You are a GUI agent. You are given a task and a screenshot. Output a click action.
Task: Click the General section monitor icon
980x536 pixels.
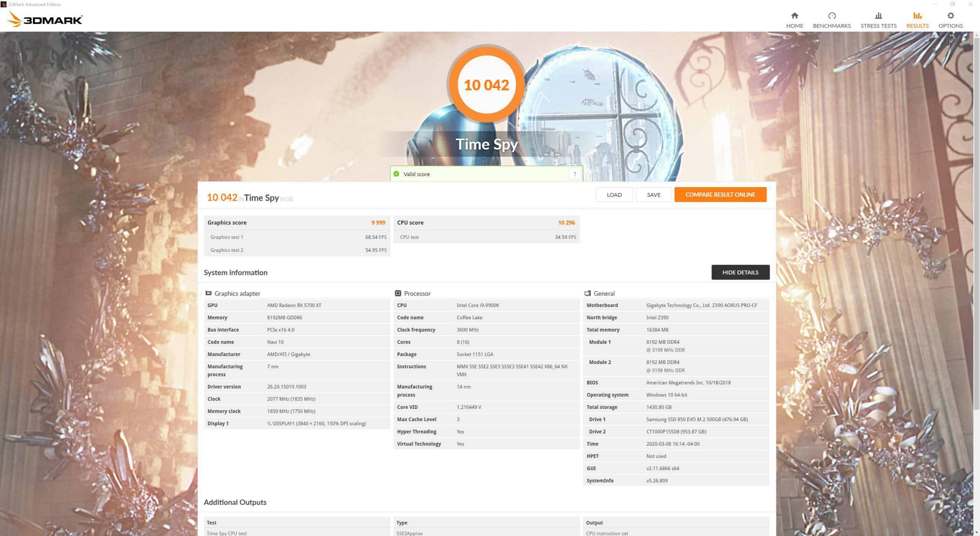click(588, 293)
